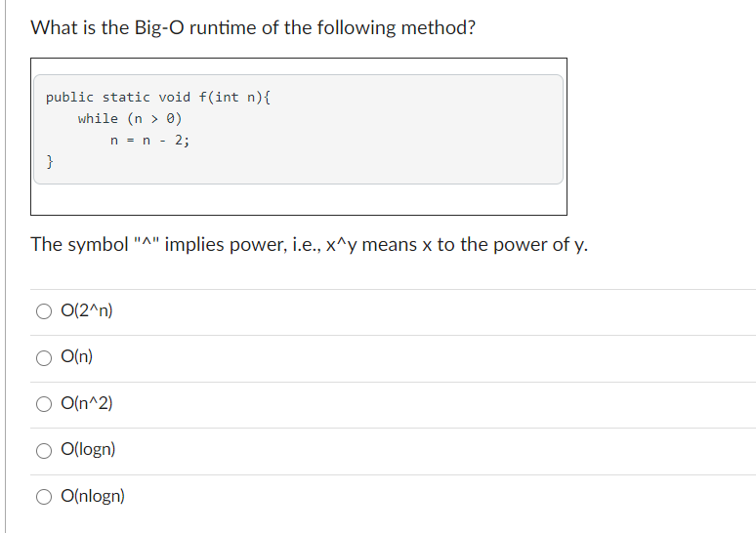Pick the O(logn) radio button
The image size is (756, 533).
(44, 451)
